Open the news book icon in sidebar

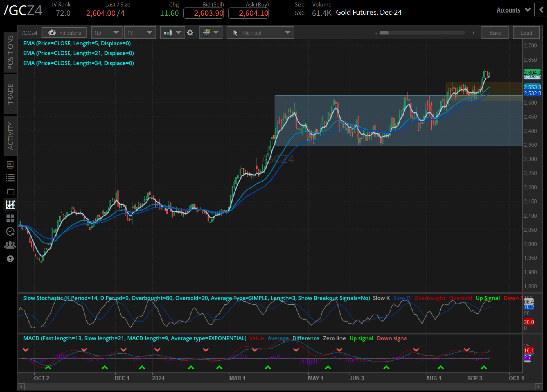point(10,165)
